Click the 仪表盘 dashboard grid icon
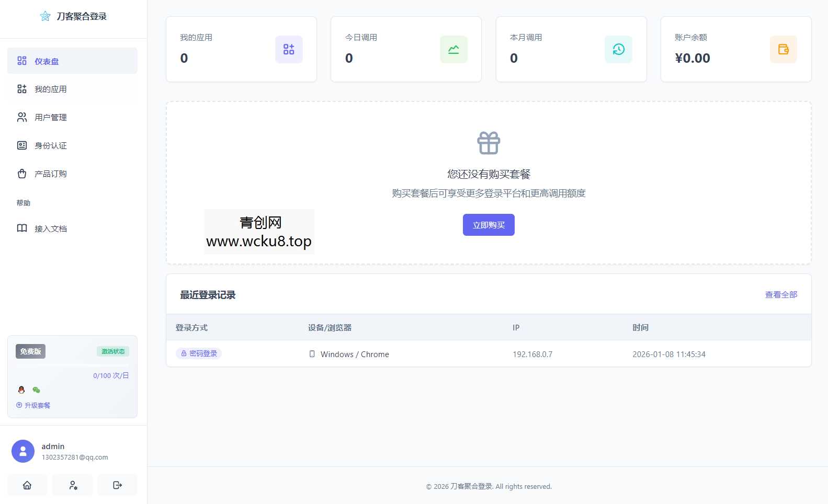This screenshot has width=828, height=504. pos(22,61)
